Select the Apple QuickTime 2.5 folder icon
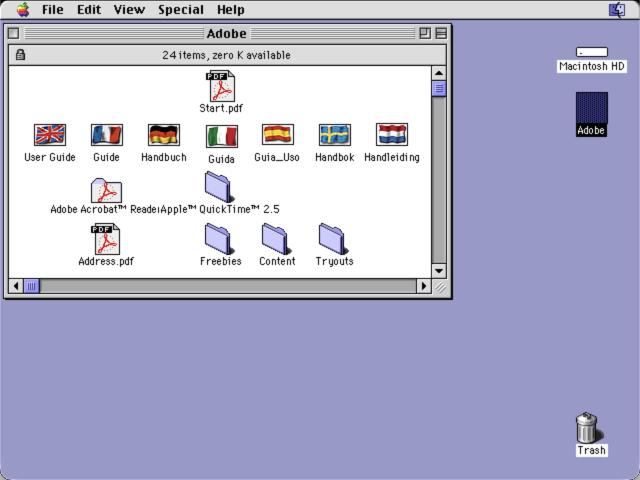The height and width of the screenshot is (480, 640). (x=219, y=187)
